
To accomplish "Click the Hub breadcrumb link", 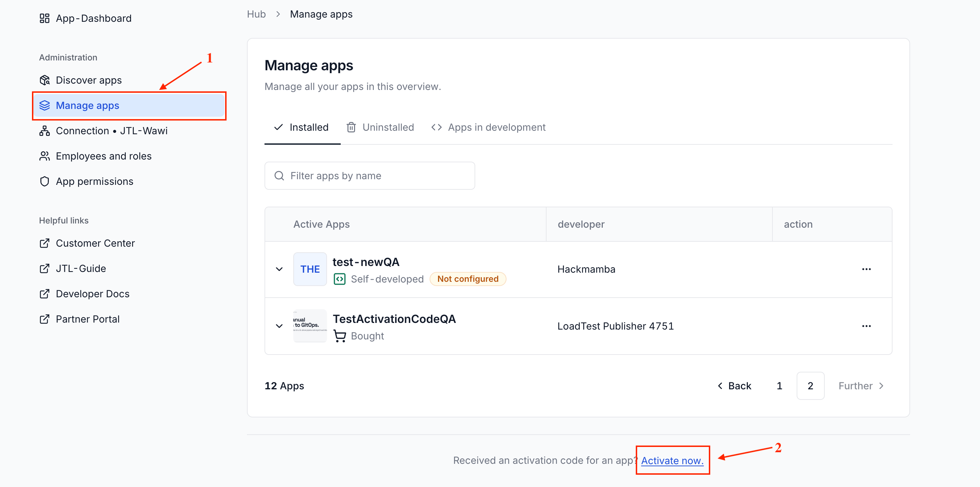I will click(x=256, y=14).
